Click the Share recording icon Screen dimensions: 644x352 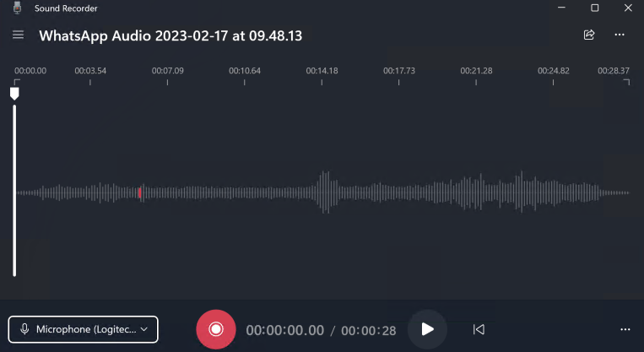coord(589,35)
